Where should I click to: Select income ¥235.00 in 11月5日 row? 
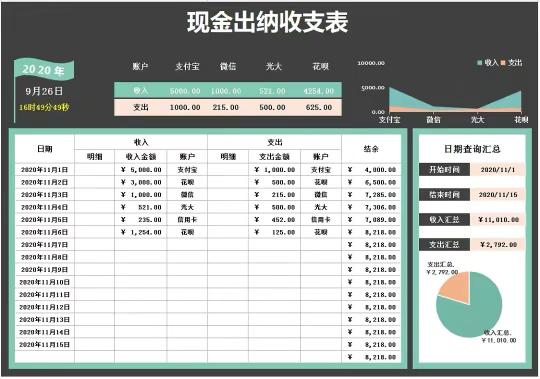[x=141, y=220]
